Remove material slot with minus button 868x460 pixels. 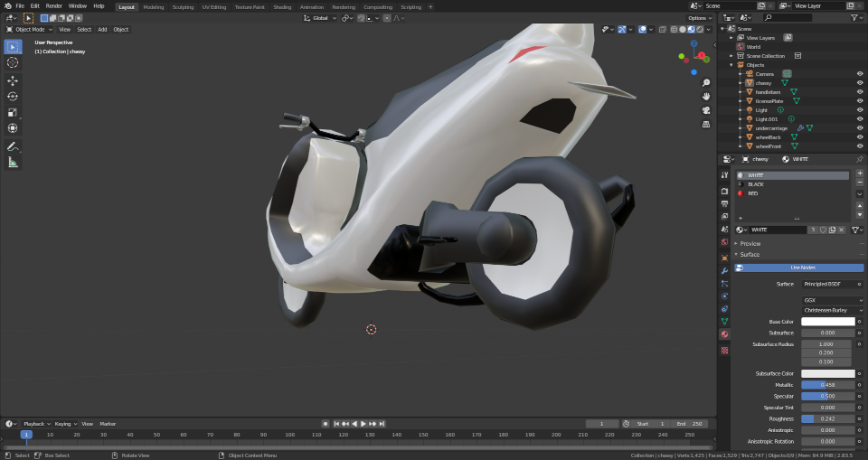860,183
